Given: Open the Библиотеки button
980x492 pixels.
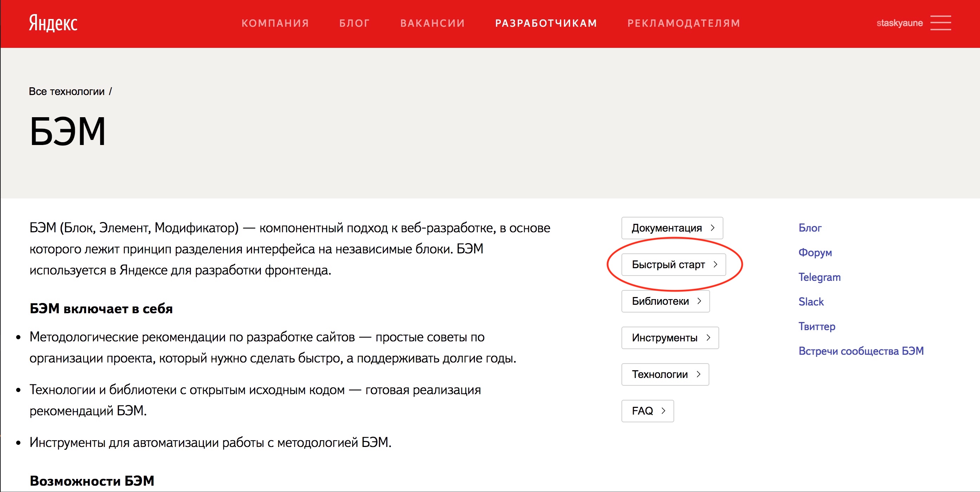Looking at the screenshot, I should (x=665, y=301).
